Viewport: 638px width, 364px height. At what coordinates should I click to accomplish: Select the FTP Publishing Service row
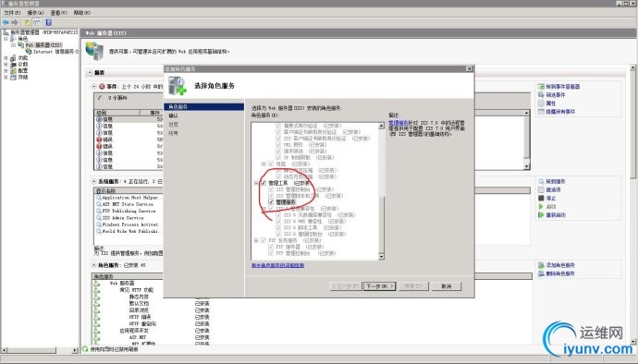129,211
